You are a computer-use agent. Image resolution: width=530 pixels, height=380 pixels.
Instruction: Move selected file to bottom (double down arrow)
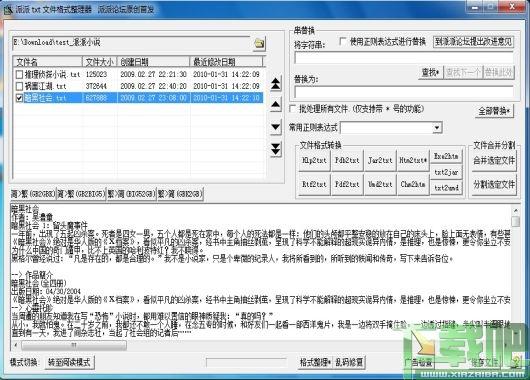click(x=275, y=149)
